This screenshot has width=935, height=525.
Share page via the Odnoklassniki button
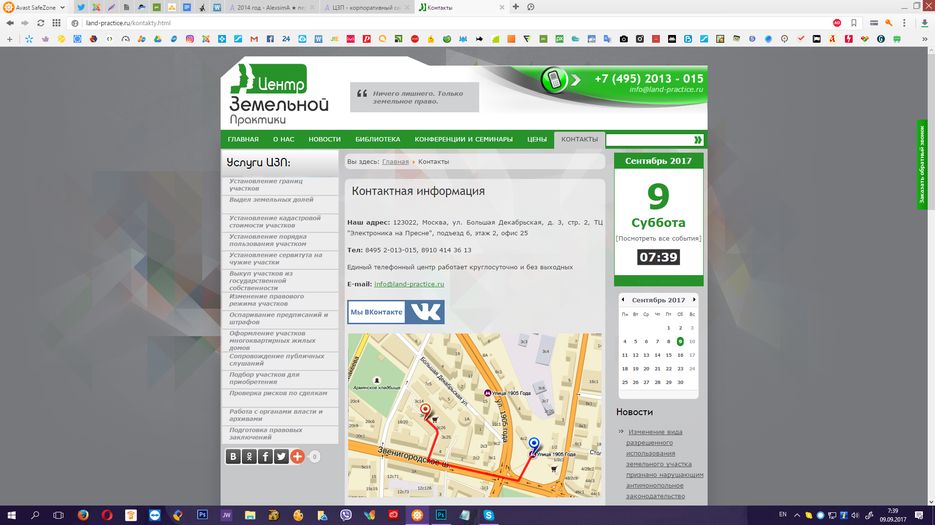249,456
